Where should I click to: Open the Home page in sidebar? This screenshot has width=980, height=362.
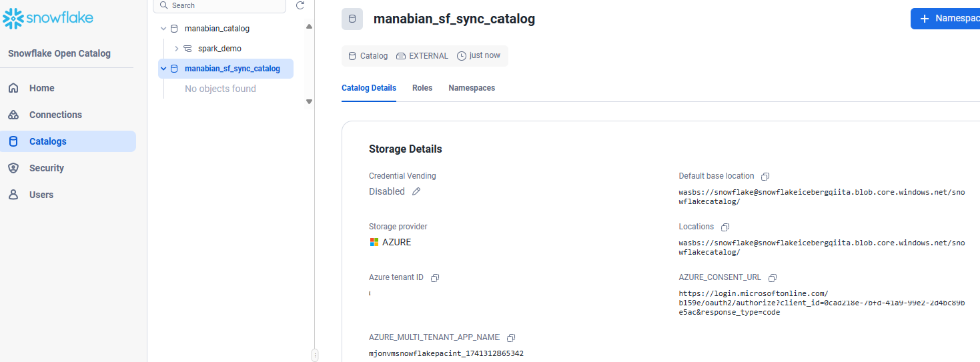41,88
